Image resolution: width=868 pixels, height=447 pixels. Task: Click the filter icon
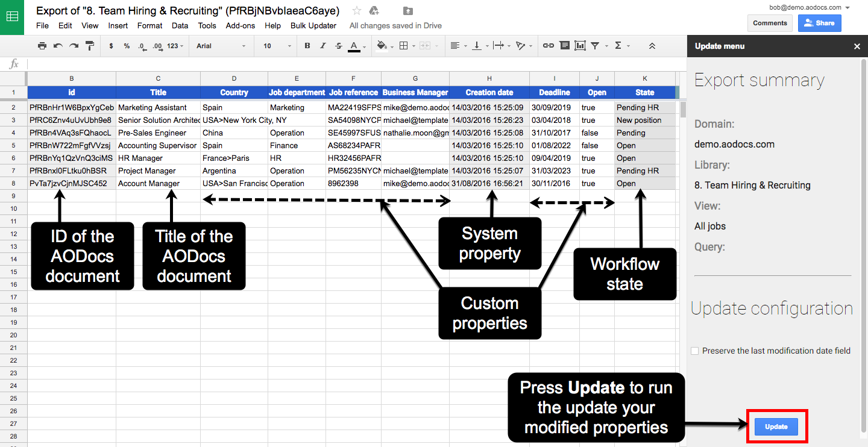pyautogui.click(x=595, y=46)
